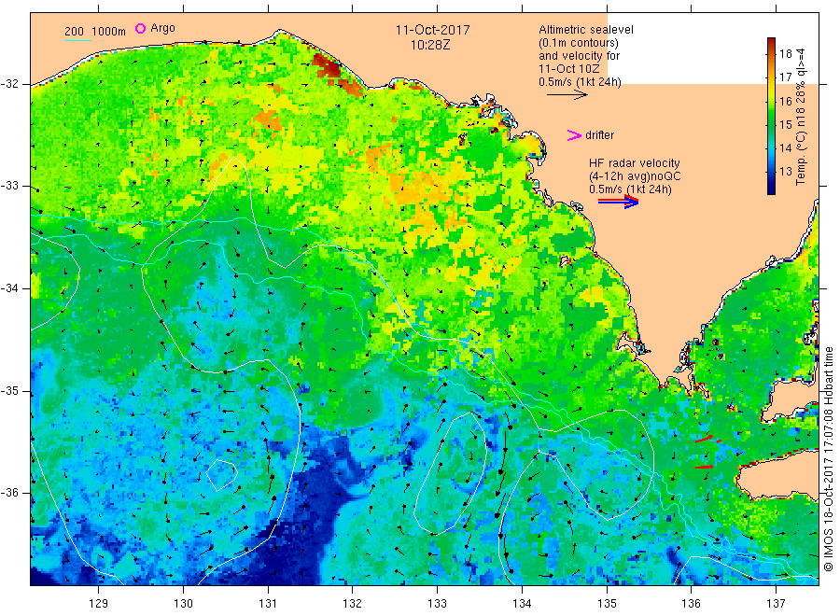Click latitude axis label -35

[9, 390]
